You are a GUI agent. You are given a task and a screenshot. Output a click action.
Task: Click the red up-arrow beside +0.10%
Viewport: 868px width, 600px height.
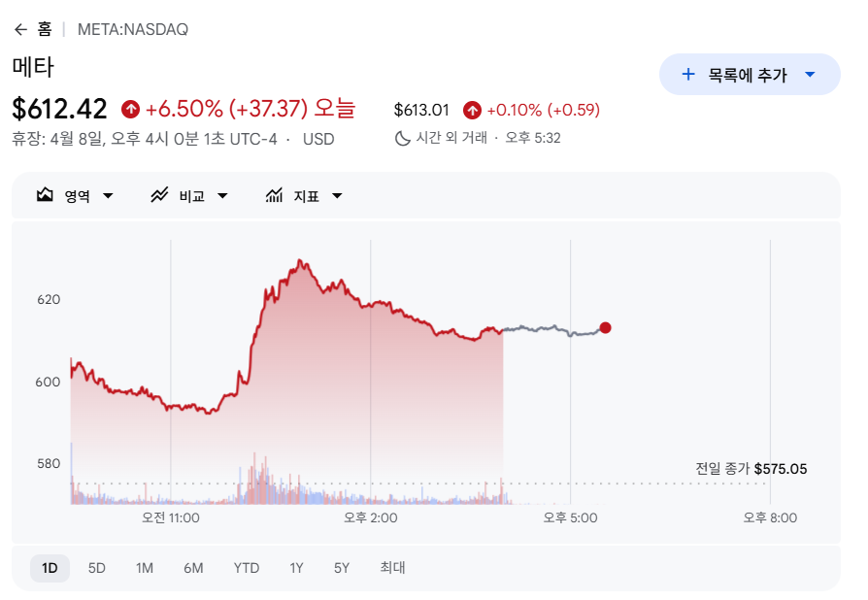tap(472, 110)
